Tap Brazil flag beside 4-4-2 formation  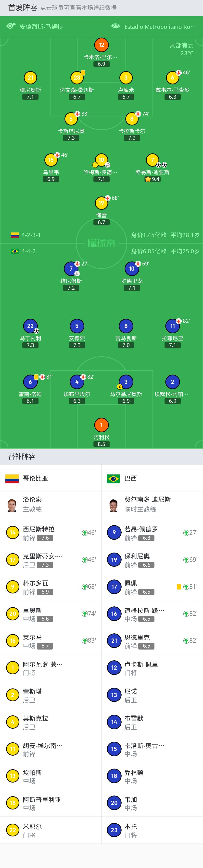coord(15,251)
